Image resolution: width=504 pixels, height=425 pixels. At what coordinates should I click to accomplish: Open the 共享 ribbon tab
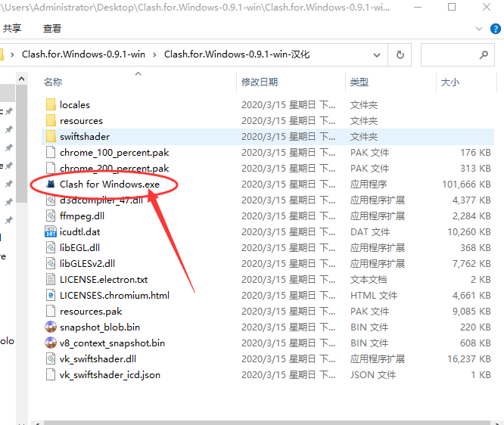[x=12, y=28]
